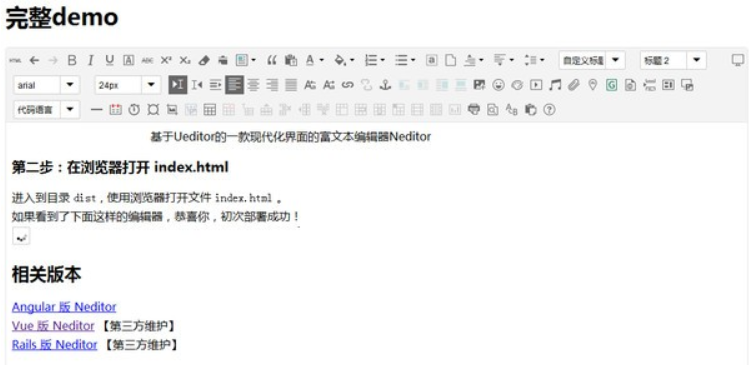Open the help question mark
This screenshot has height=365, width=749.
(549, 110)
